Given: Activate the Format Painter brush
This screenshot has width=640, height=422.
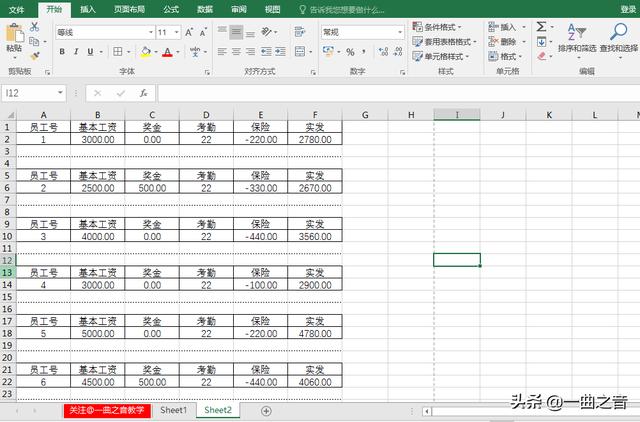Looking at the screenshot, I should tap(35, 56).
